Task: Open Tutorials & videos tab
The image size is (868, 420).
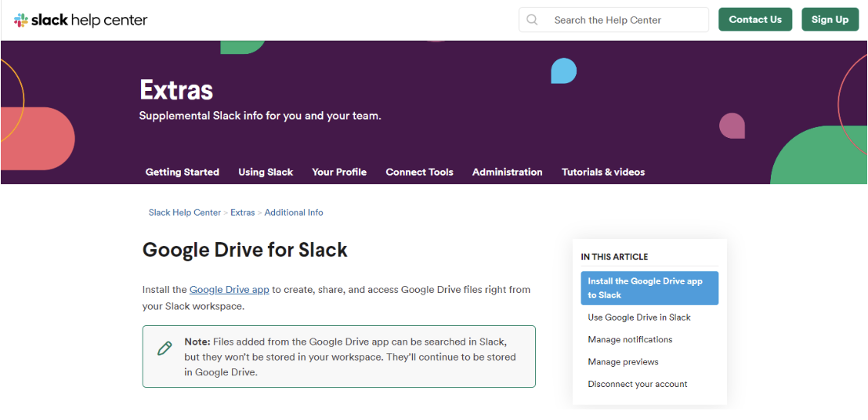Action: (603, 172)
